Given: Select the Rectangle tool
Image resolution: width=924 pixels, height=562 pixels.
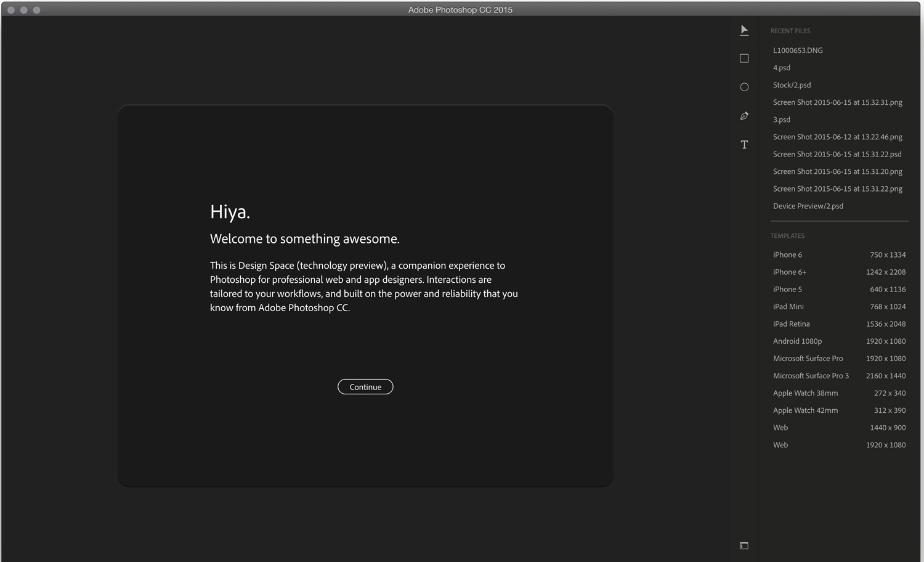Looking at the screenshot, I should point(744,58).
